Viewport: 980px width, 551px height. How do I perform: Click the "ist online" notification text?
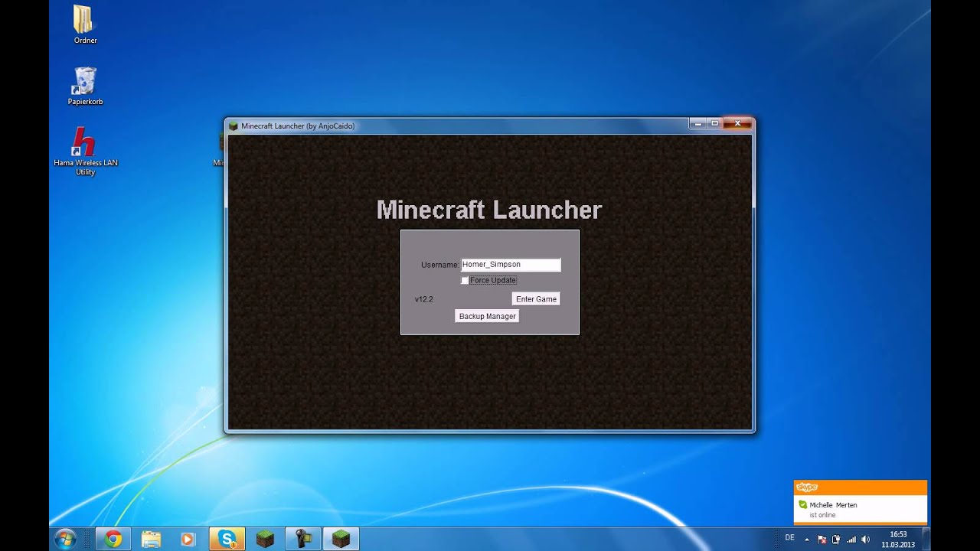[822, 515]
